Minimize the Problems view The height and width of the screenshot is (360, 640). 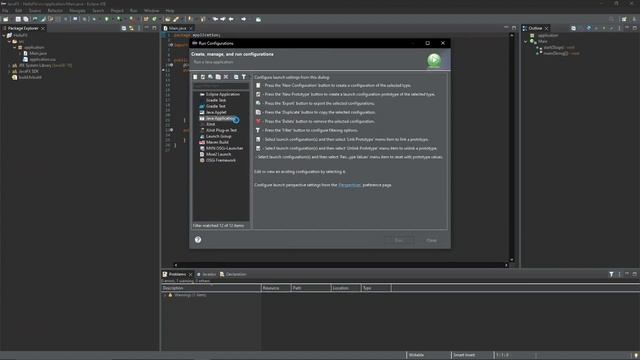[627, 274]
